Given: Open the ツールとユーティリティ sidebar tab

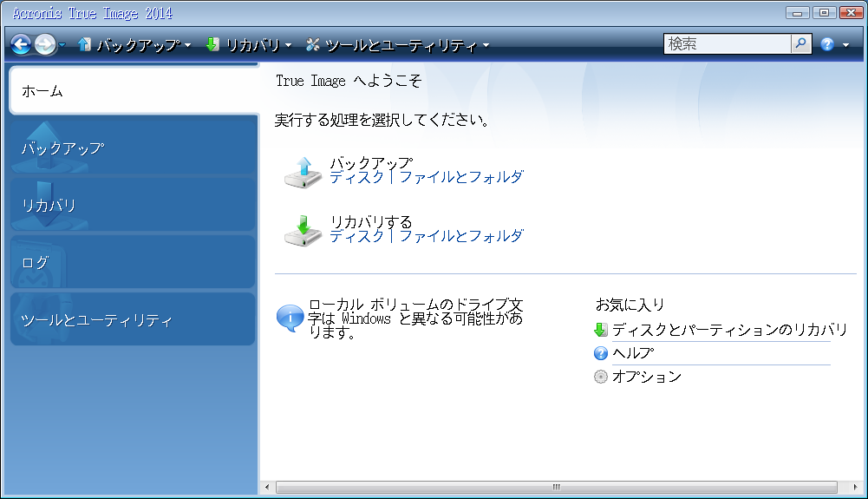Looking at the screenshot, I should point(134,320).
